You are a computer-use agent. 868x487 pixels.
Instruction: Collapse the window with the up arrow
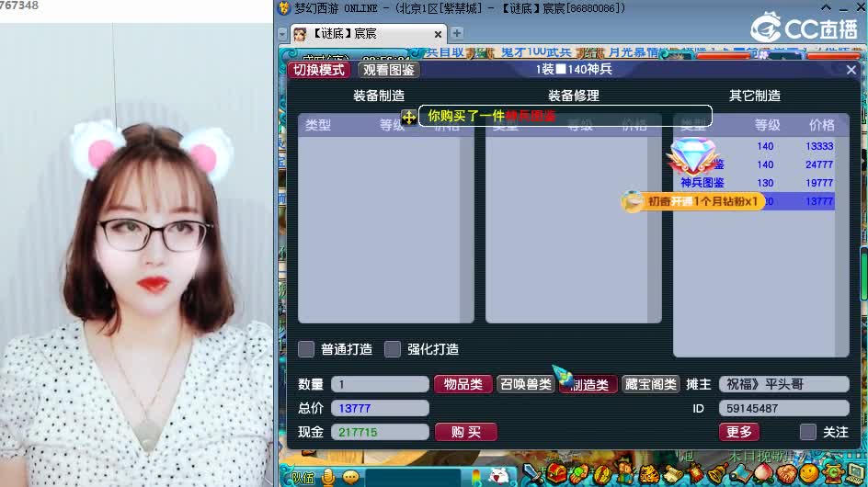(826, 7)
